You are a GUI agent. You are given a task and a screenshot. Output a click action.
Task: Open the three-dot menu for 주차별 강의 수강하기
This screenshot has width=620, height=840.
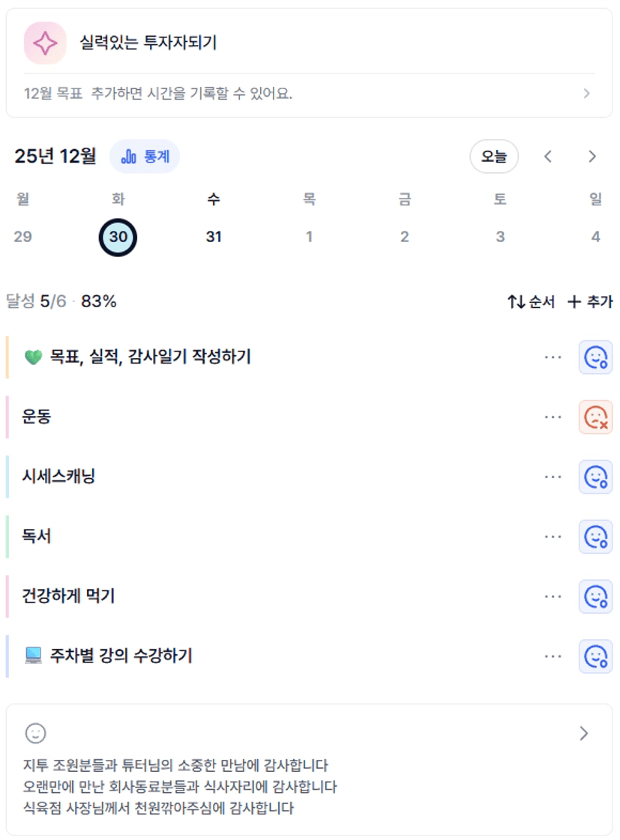(x=553, y=656)
